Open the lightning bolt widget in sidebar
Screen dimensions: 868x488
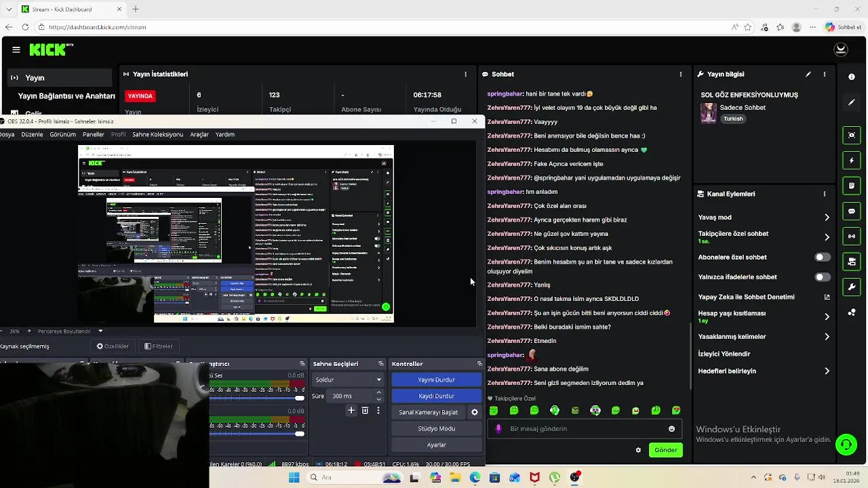click(852, 161)
